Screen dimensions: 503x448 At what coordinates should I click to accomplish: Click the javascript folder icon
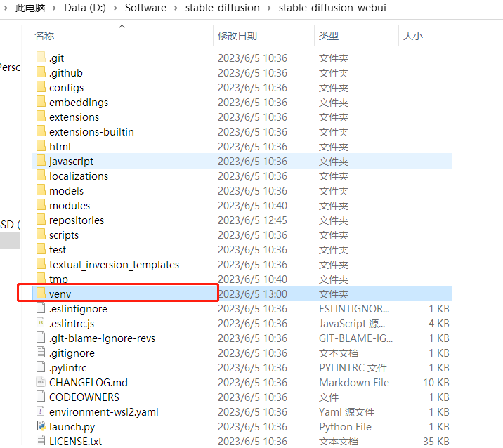coord(41,161)
